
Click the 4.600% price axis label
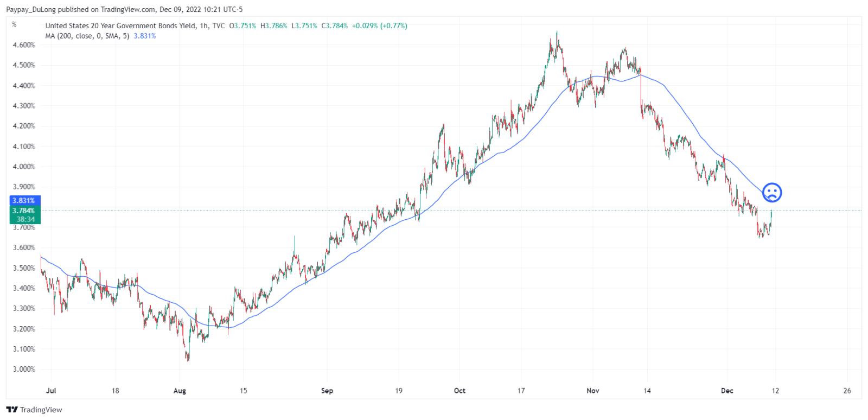(24, 45)
